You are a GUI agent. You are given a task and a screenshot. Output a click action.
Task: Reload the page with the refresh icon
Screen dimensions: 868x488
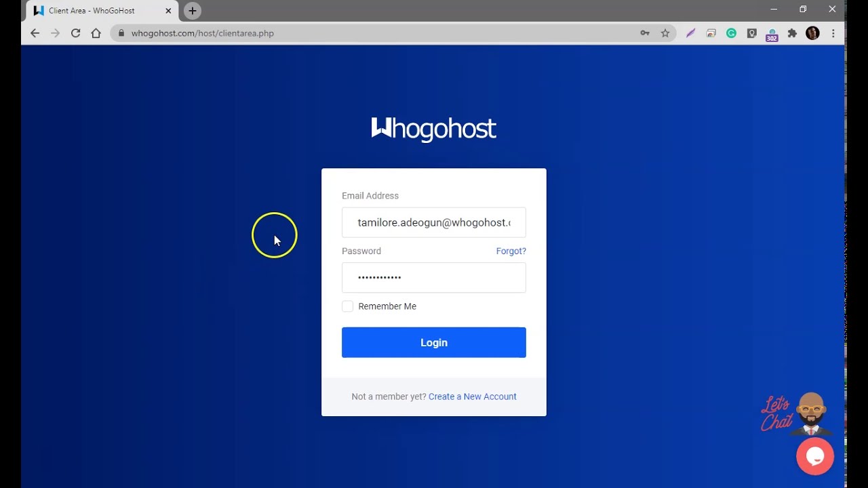click(x=75, y=33)
